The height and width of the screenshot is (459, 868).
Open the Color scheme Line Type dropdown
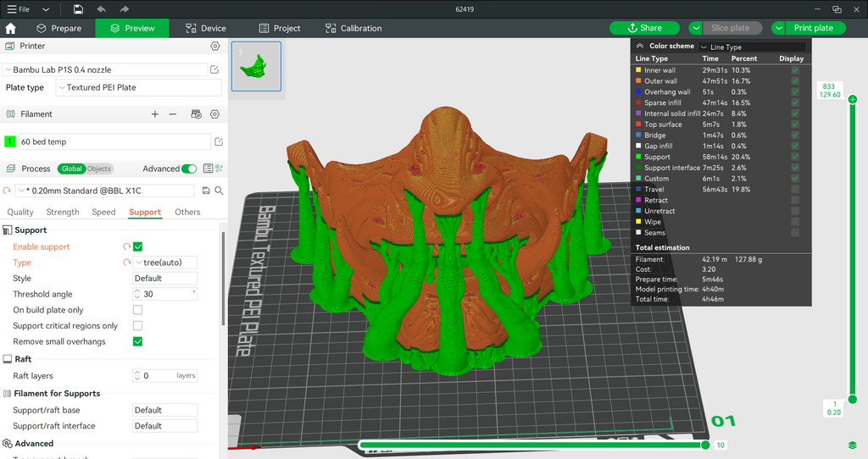pos(753,47)
